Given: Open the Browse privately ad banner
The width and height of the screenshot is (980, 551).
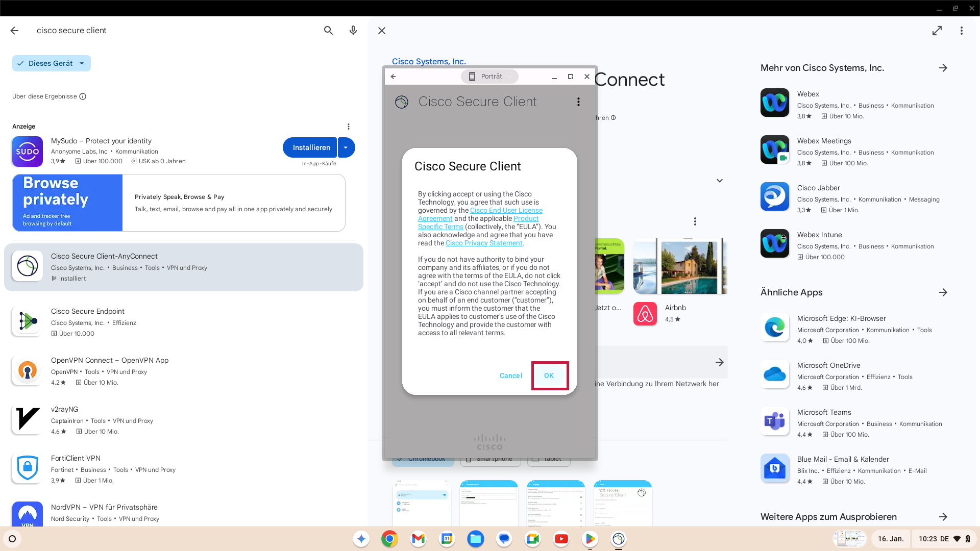Looking at the screenshot, I should (x=179, y=203).
